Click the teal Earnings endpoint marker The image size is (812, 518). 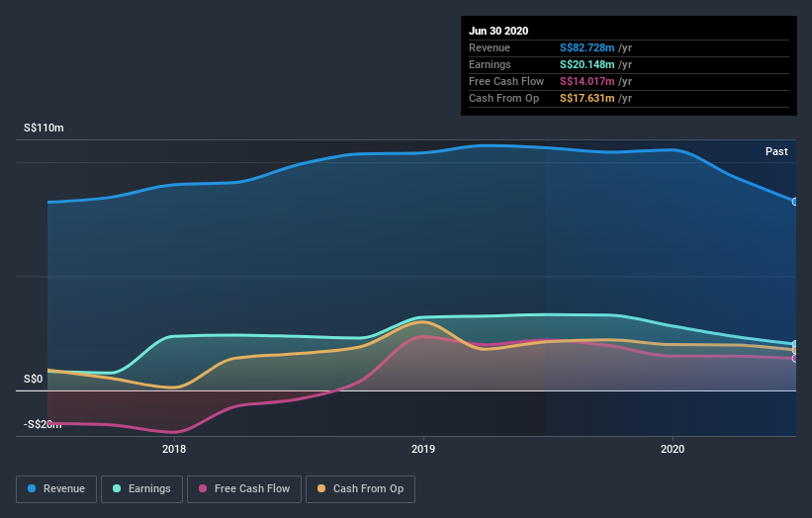(x=795, y=344)
